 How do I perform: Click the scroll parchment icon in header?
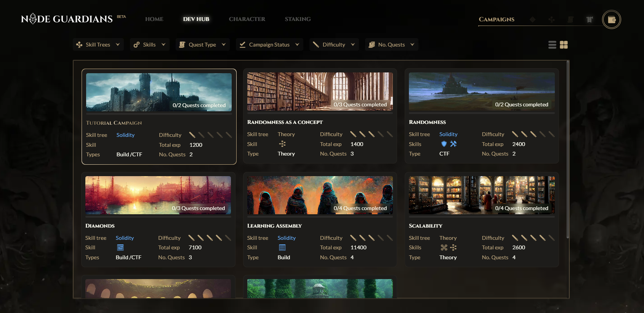570,19
